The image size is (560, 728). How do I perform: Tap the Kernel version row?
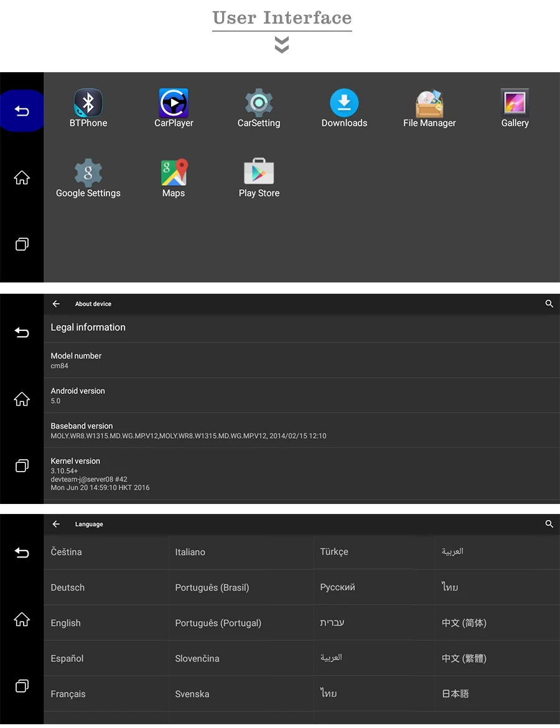click(302, 474)
